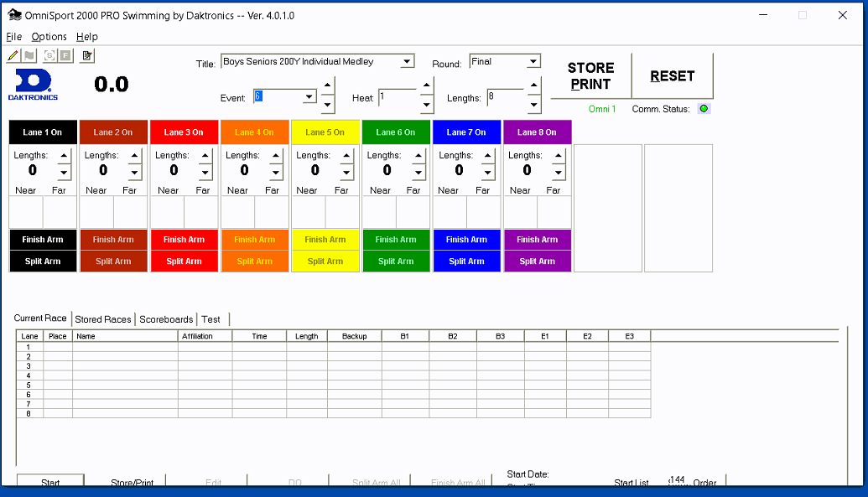Click the yellow Lane 5 Finish Arm
This screenshot has height=497, width=868.
click(325, 240)
